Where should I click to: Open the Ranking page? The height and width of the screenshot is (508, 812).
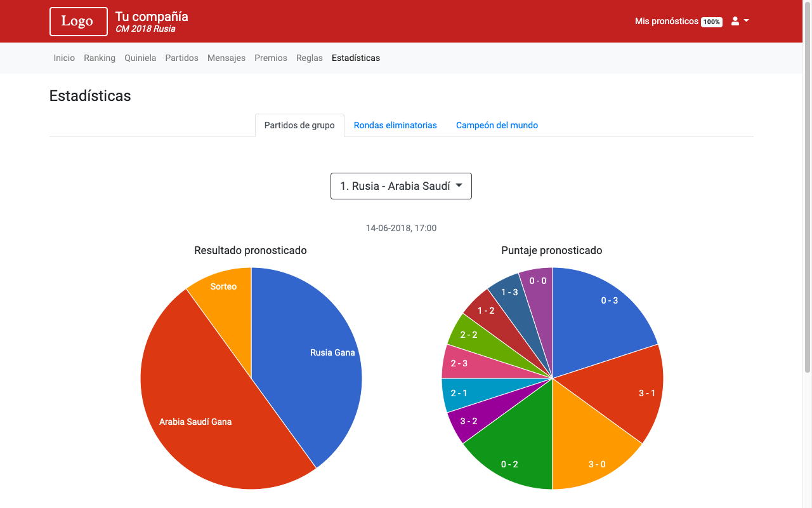(x=100, y=58)
